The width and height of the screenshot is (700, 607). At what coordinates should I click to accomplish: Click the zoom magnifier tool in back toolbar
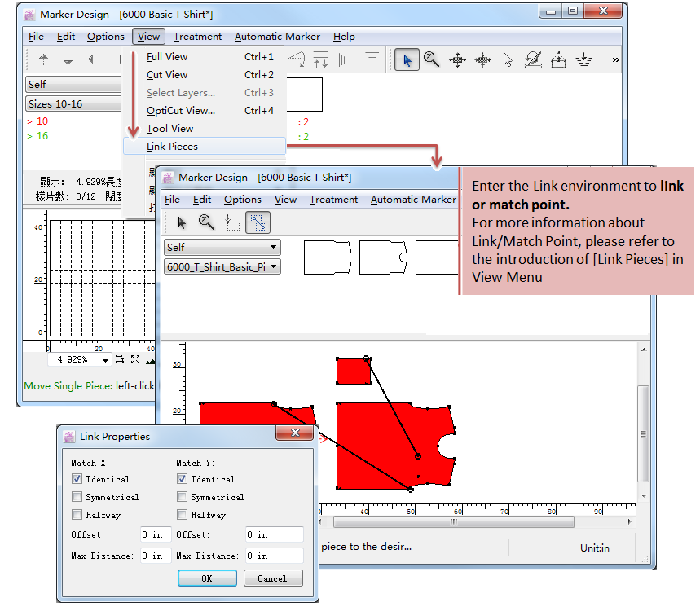point(431,59)
